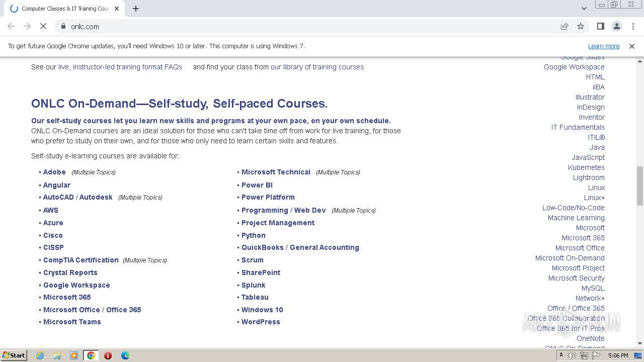This screenshot has height=362, width=644.
Task: Select Splunk course link
Action: (254, 285)
